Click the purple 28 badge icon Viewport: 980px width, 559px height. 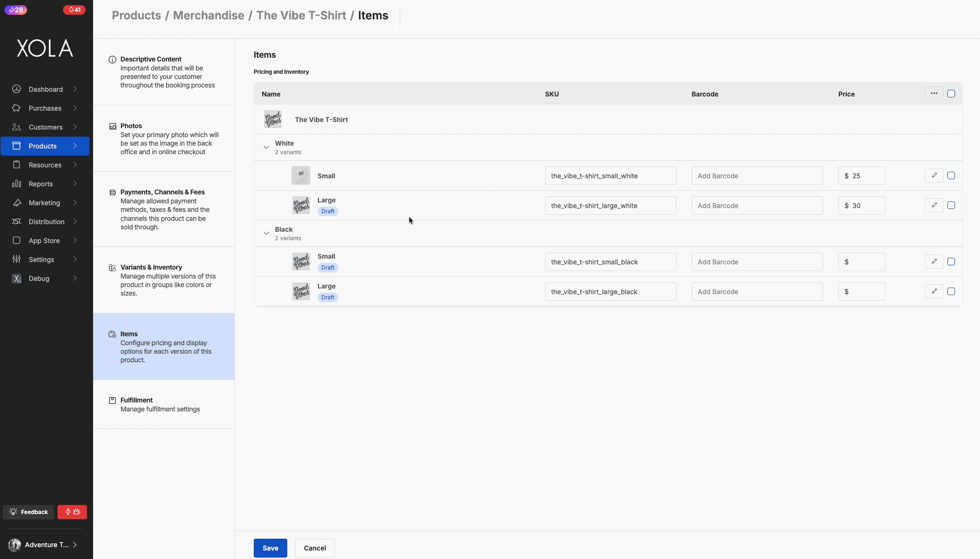point(16,9)
